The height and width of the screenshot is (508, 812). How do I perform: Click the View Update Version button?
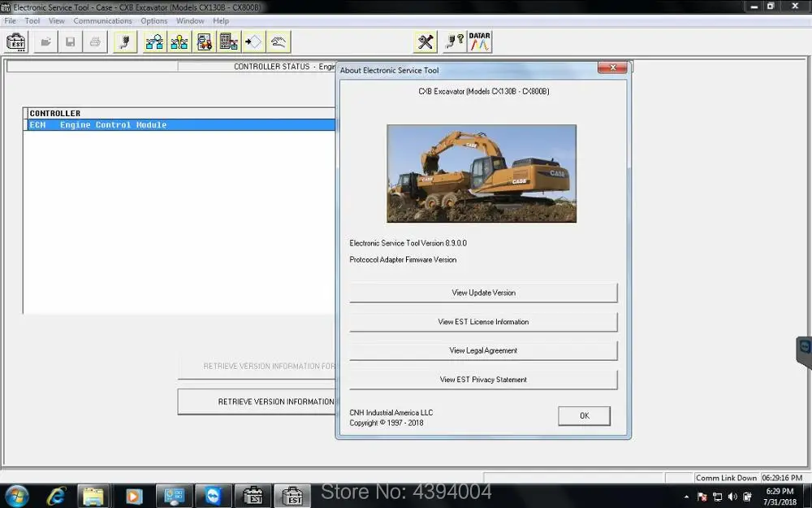coord(483,293)
